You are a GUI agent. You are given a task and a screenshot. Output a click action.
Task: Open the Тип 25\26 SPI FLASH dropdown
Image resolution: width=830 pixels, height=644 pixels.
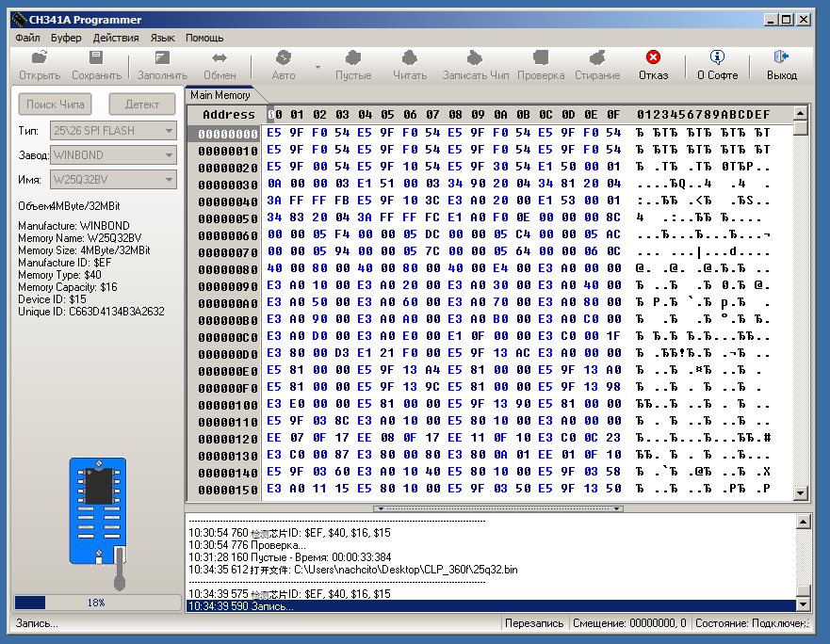click(x=170, y=131)
